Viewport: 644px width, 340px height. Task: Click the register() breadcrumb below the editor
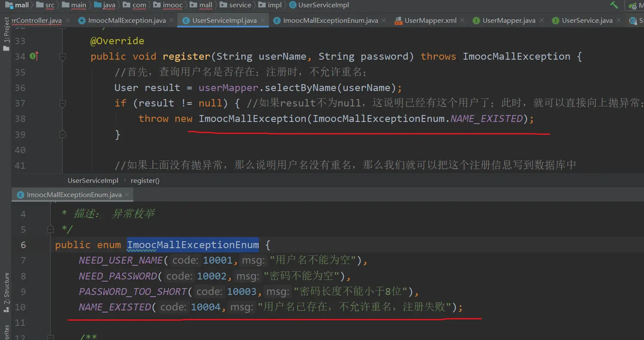tap(145, 181)
